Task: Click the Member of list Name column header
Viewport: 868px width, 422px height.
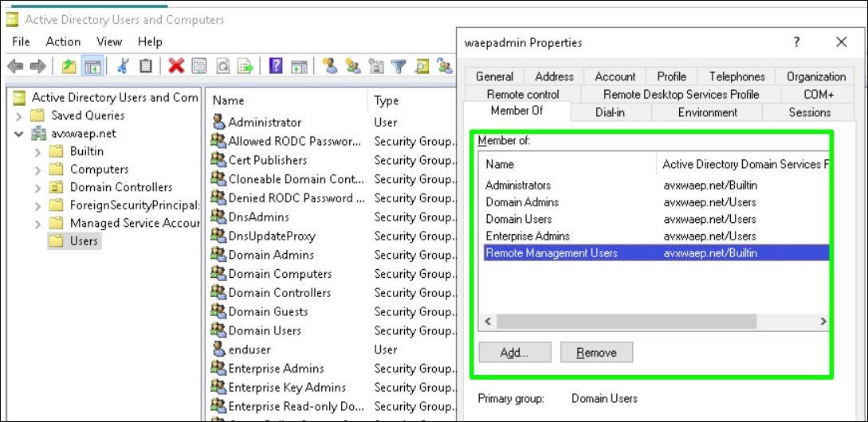Action: pos(568,164)
